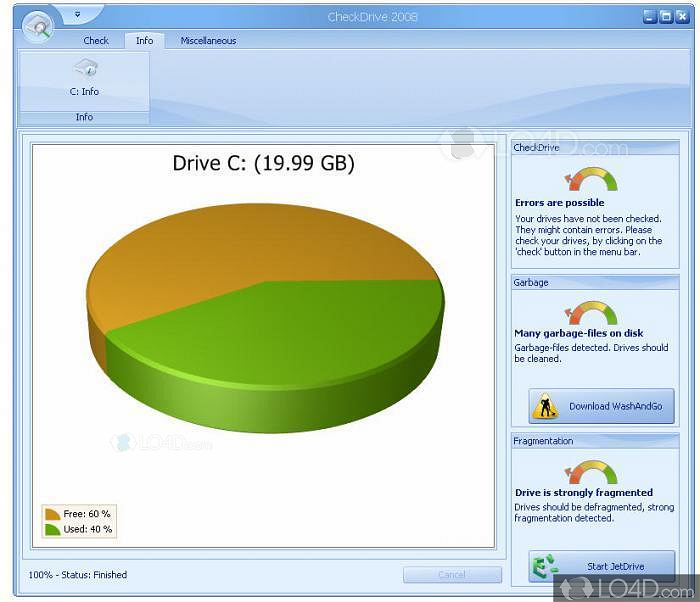Viewport: 700px width, 602px height.
Task: Click the CheckDrive status gauge icon
Action: click(x=591, y=180)
